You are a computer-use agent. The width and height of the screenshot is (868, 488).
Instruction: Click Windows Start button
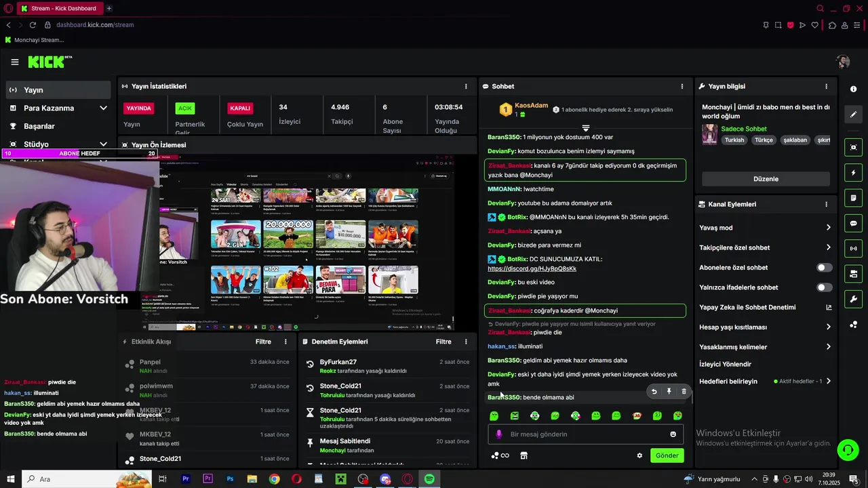(10, 479)
